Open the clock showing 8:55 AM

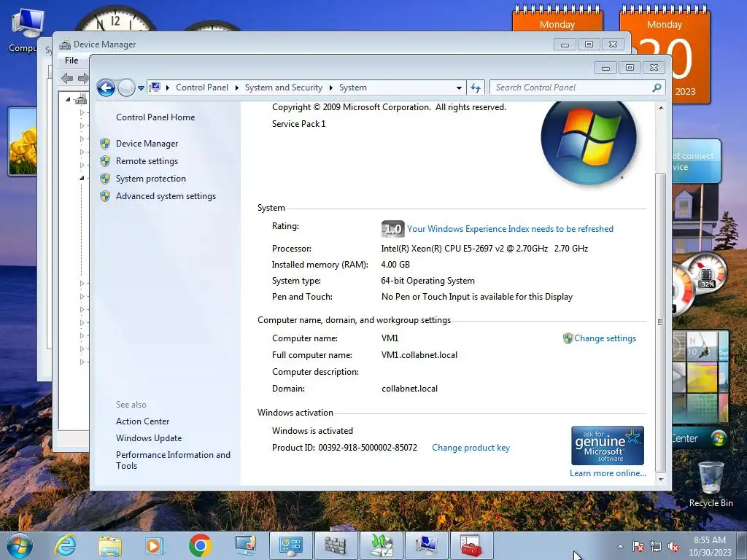point(710,546)
